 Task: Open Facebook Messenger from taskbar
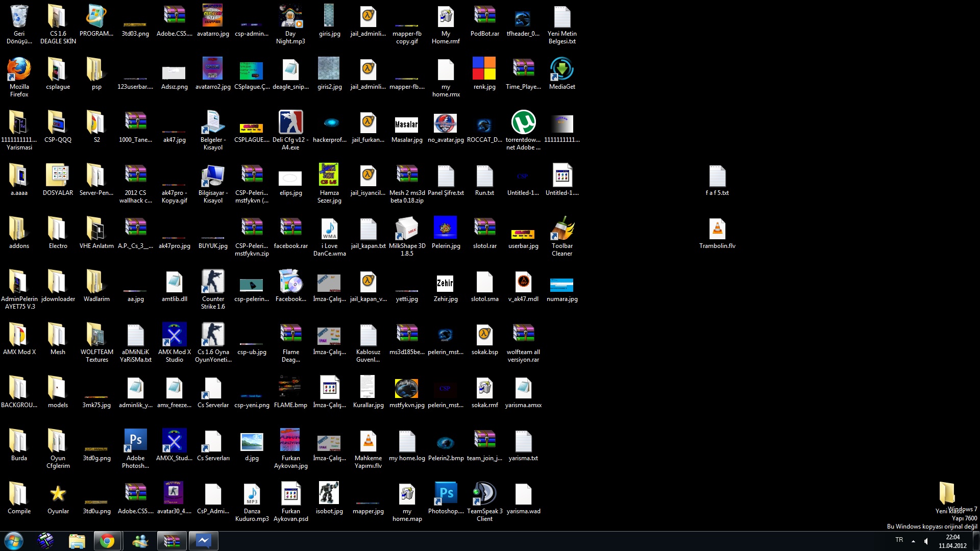click(204, 541)
